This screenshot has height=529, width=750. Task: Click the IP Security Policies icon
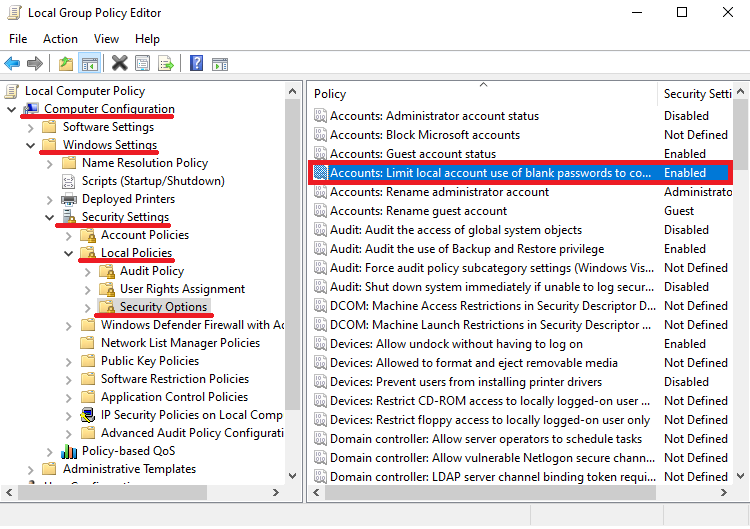[88, 415]
